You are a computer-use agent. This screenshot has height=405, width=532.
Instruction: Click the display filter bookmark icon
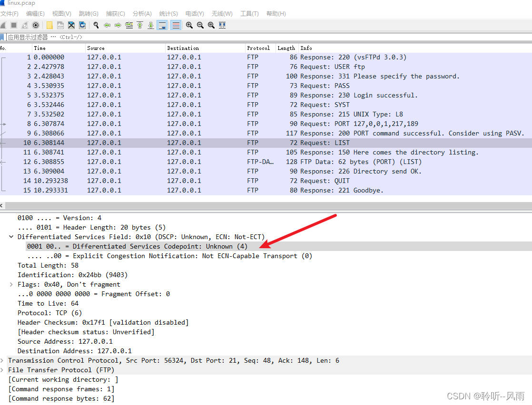click(x=2, y=37)
